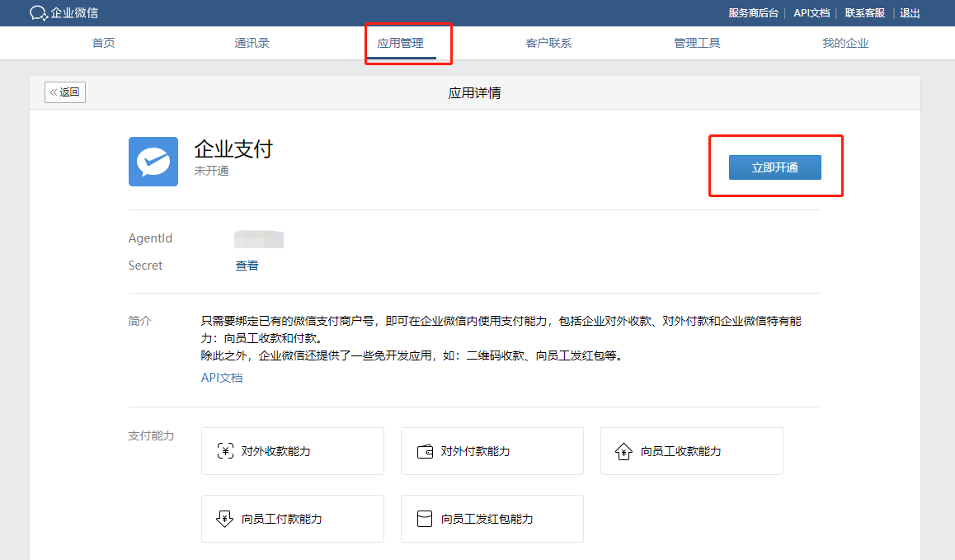The width and height of the screenshot is (955, 560).
Task: Select the 向员工发红包能力 capability icon
Action: click(424, 519)
